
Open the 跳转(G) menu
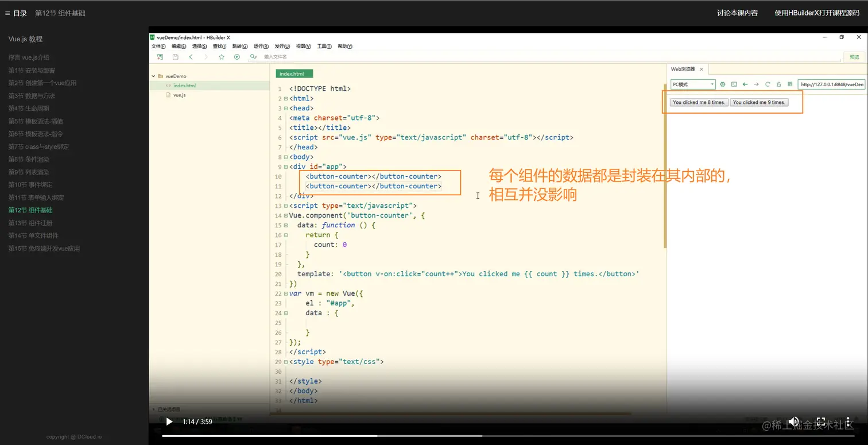point(240,47)
